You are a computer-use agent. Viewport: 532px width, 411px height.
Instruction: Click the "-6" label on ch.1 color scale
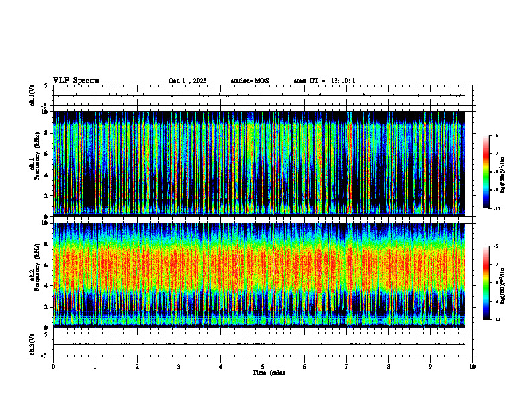pos(496,135)
